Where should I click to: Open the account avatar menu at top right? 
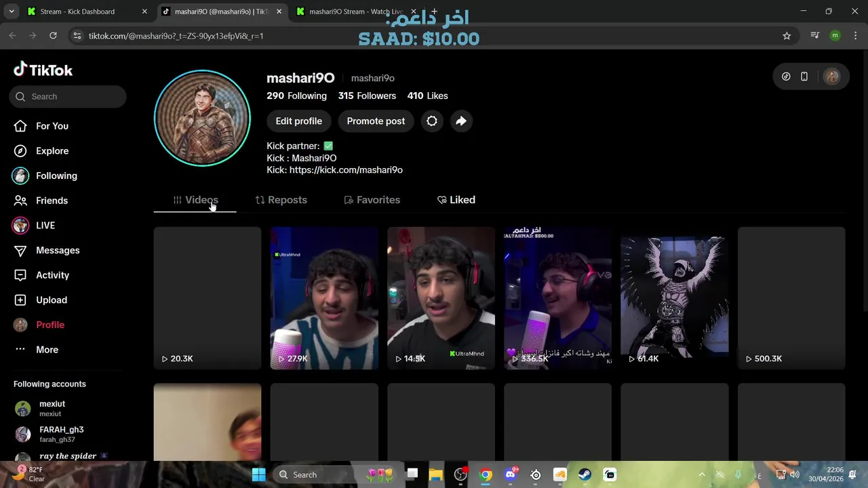click(x=832, y=77)
